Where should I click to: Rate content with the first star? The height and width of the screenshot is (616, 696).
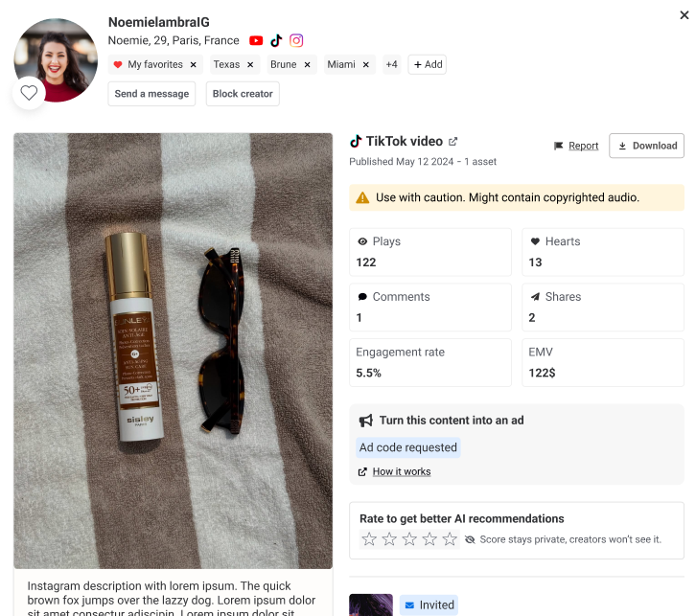tap(369, 539)
